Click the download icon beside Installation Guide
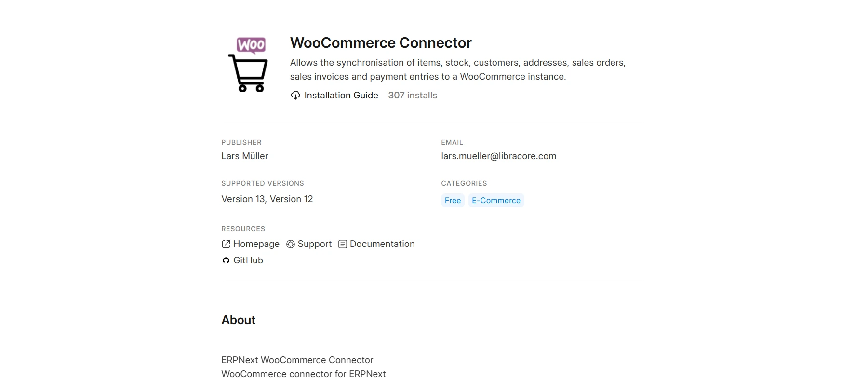868x383 pixels. [x=295, y=96]
